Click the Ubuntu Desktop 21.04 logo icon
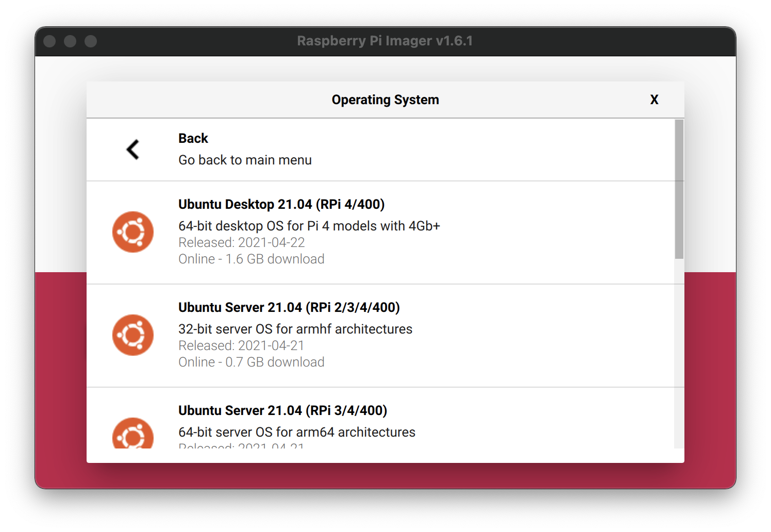This screenshot has height=532, width=771. point(133,232)
